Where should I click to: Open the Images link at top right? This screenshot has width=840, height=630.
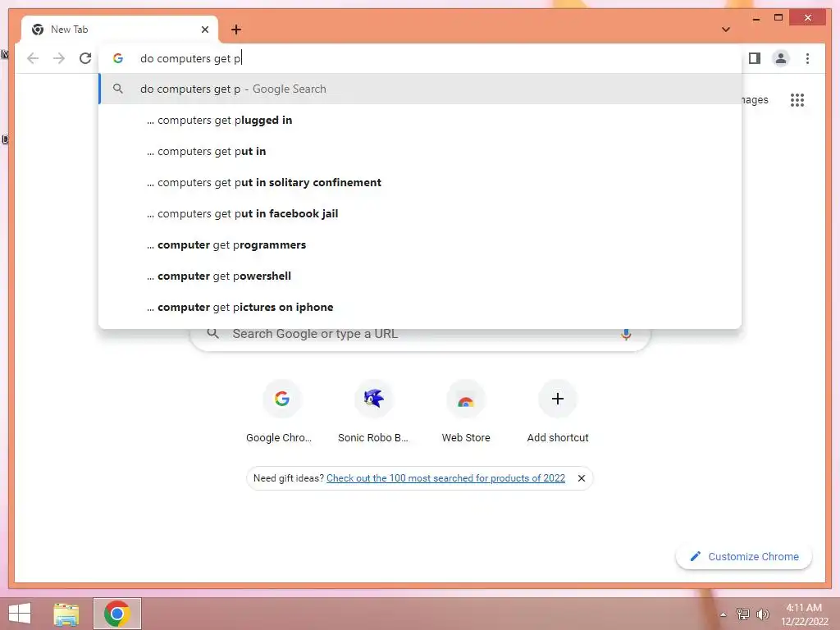click(755, 99)
